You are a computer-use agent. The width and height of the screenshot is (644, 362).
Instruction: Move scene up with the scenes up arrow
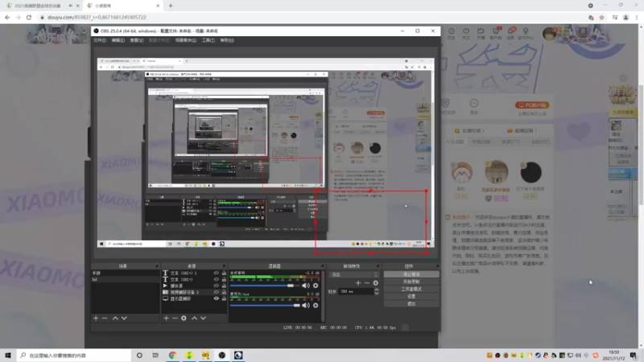[115, 318]
